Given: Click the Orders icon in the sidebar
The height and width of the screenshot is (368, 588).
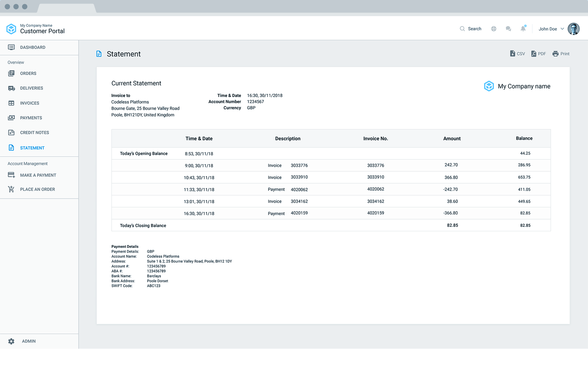Looking at the screenshot, I should pos(12,73).
